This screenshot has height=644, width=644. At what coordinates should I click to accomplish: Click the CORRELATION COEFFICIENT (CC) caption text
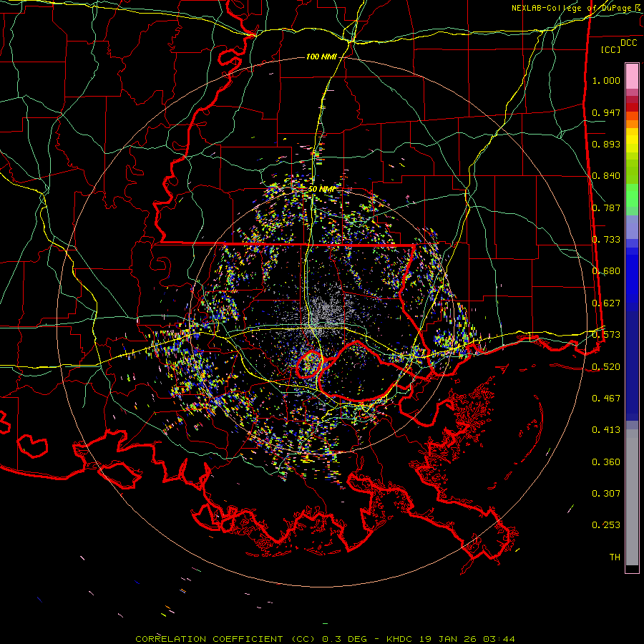coord(225,639)
